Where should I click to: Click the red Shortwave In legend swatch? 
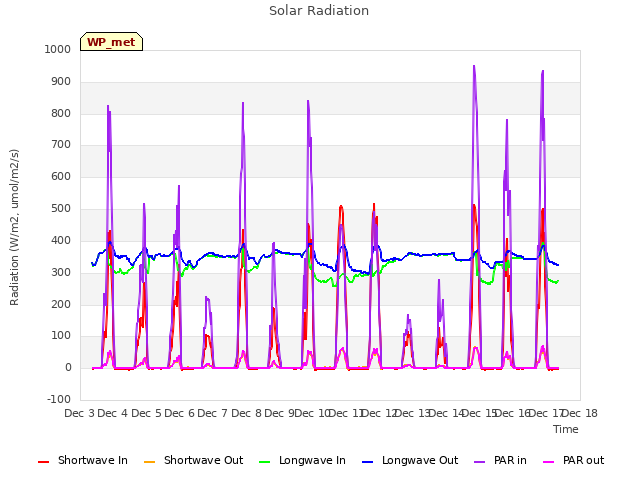(43, 462)
